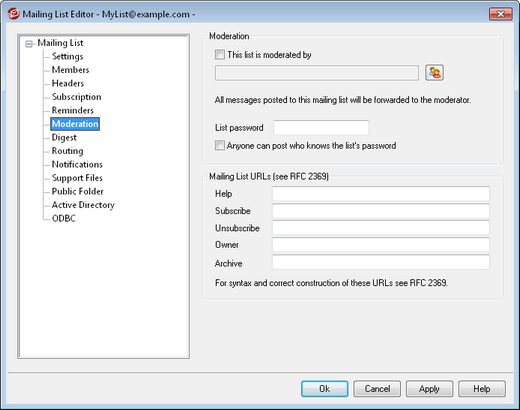Toggle 'Anyone can post who knows the list's password'
520x410 pixels.
click(220, 146)
